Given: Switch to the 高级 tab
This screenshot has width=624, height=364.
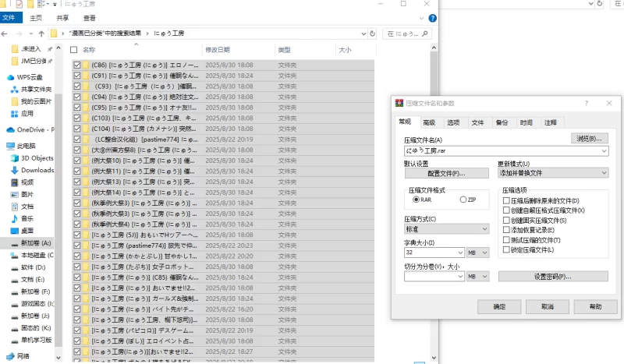Looking at the screenshot, I should (429, 122).
